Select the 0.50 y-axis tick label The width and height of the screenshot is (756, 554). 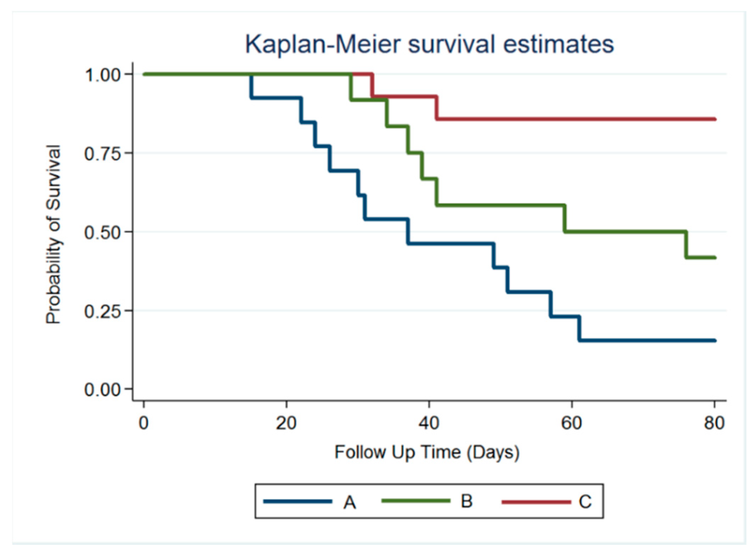pyautogui.click(x=103, y=233)
